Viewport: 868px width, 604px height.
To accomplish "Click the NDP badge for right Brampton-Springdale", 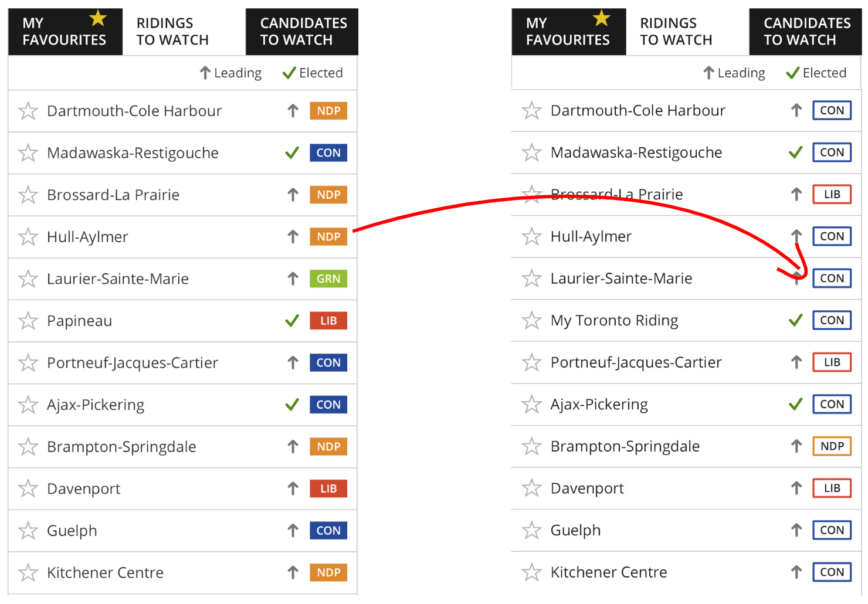I will pyautogui.click(x=832, y=446).
